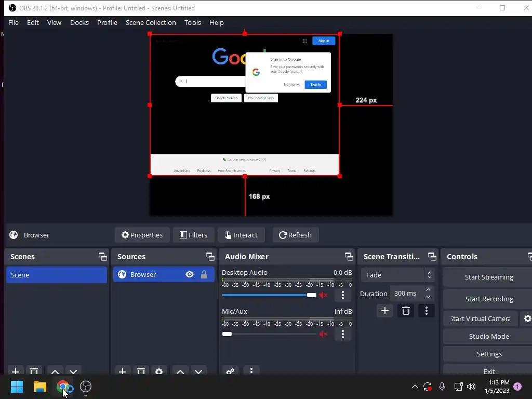Viewport: 532px width, 399px height.
Task: Toggle the lock on Browser source
Action: tap(204, 274)
